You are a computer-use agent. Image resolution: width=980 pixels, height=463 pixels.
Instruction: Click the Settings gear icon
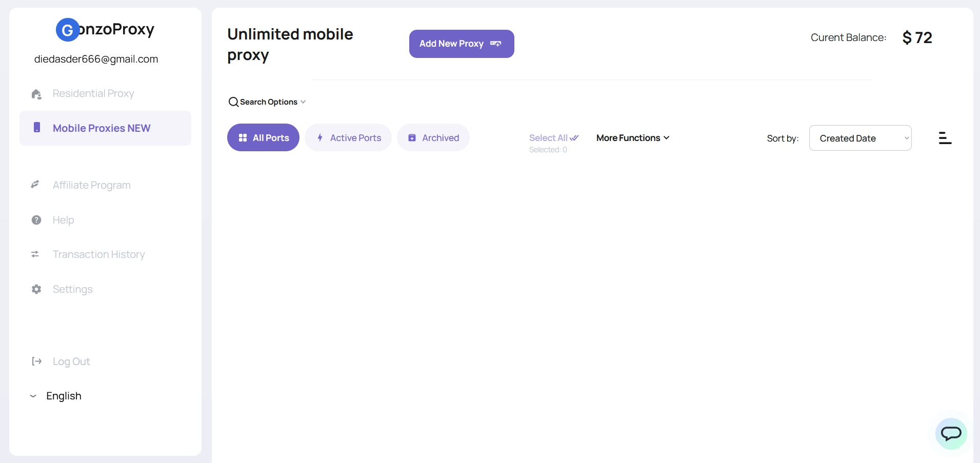36,289
